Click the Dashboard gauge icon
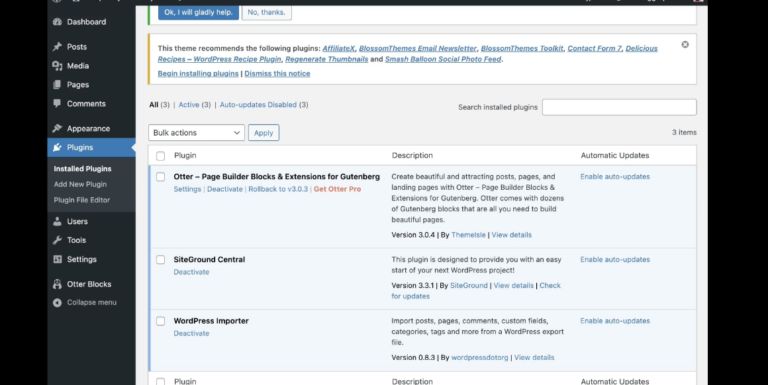The image size is (768, 385). point(57,22)
